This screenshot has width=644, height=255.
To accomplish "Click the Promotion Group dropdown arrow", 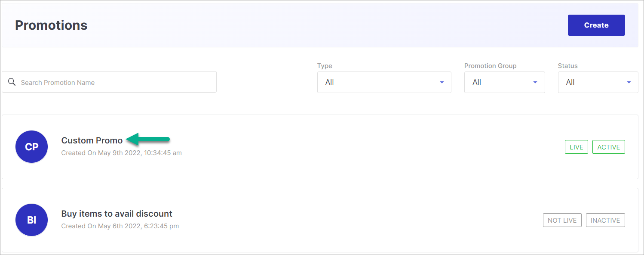I will pyautogui.click(x=535, y=82).
